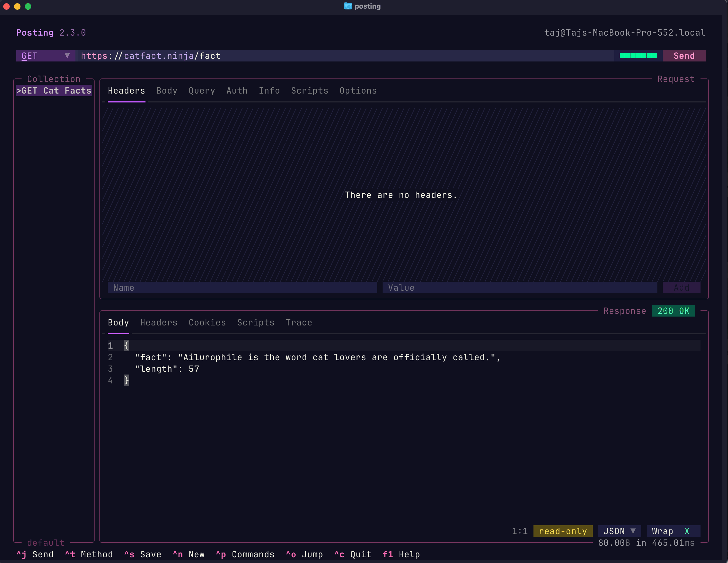Click the 1:1 cursor position indicator
Screen dimensions: 728x563
520,531
